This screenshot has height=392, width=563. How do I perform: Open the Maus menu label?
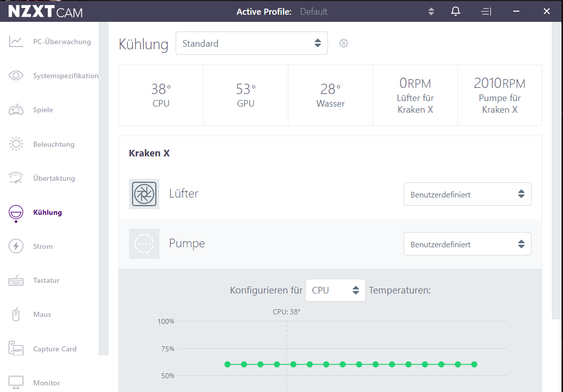(42, 314)
